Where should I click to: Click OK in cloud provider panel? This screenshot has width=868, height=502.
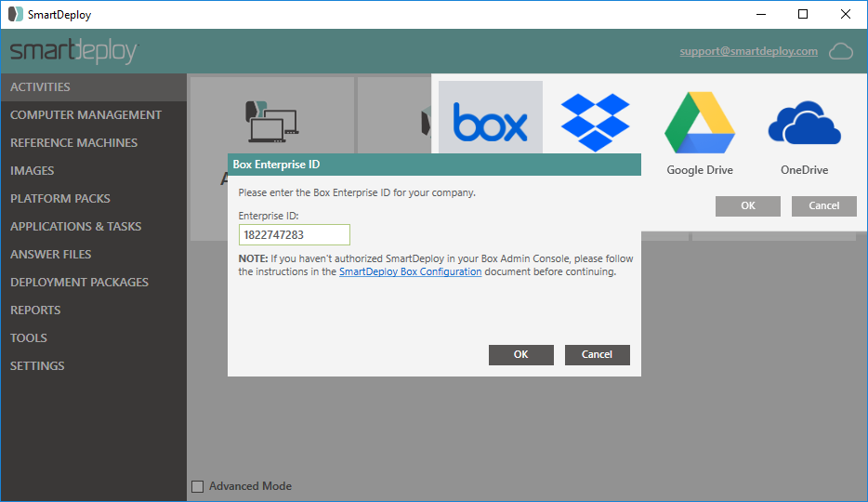pos(748,205)
